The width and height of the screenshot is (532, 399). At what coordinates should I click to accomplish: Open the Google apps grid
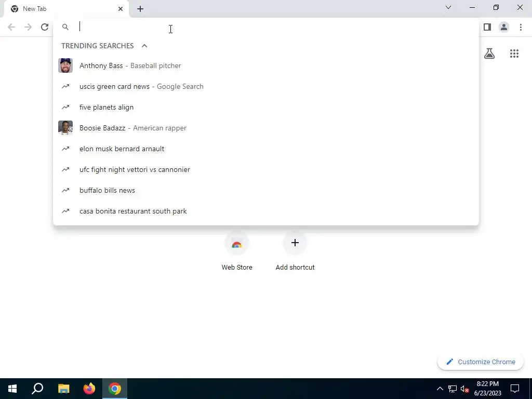point(514,54)
